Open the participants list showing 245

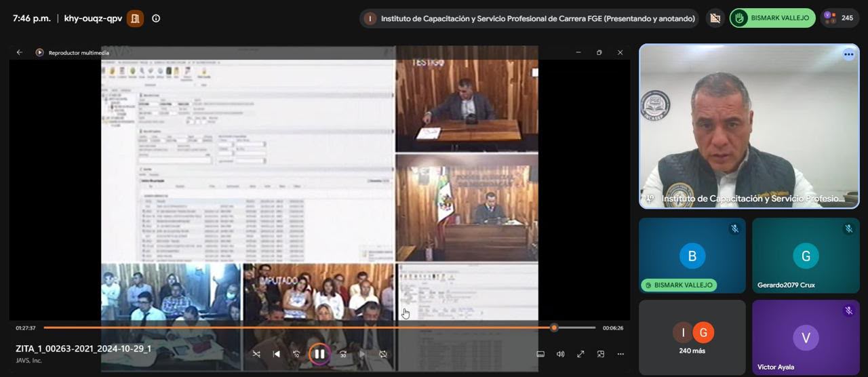tap(840, 18)
